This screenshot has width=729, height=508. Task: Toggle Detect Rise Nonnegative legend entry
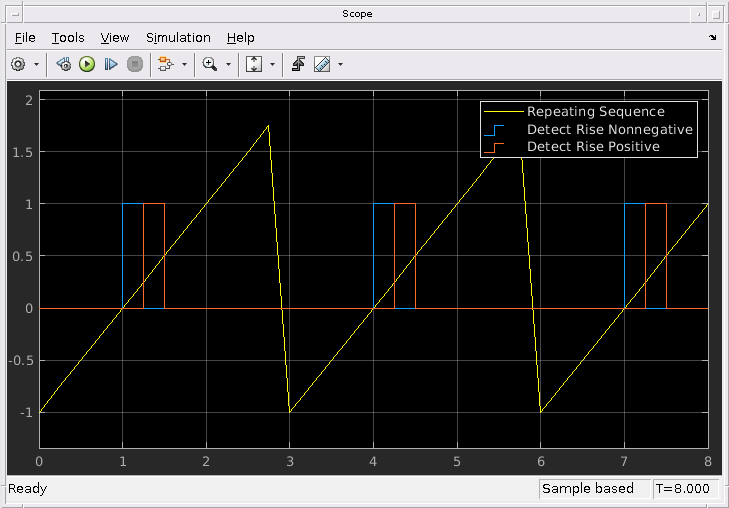610,129
